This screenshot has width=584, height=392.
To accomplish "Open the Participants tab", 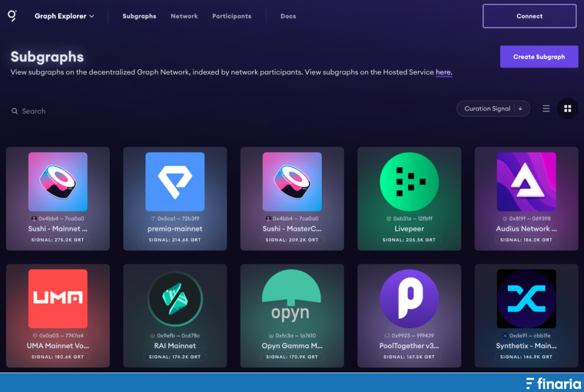I will 232,16.
